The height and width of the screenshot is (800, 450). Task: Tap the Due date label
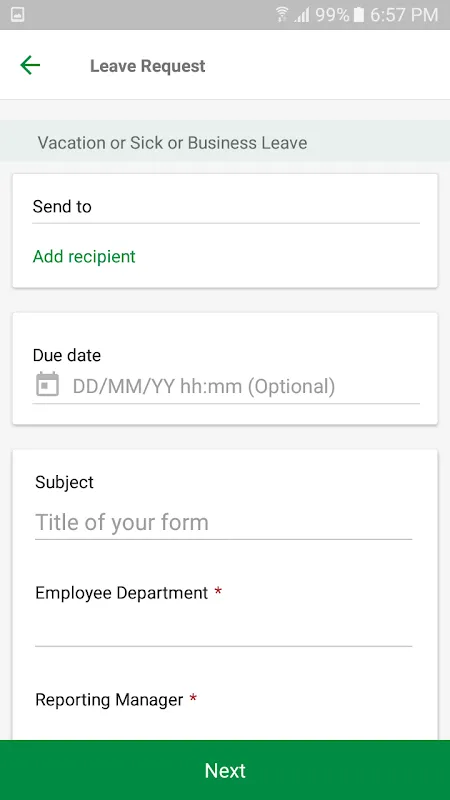pos(67,355)
